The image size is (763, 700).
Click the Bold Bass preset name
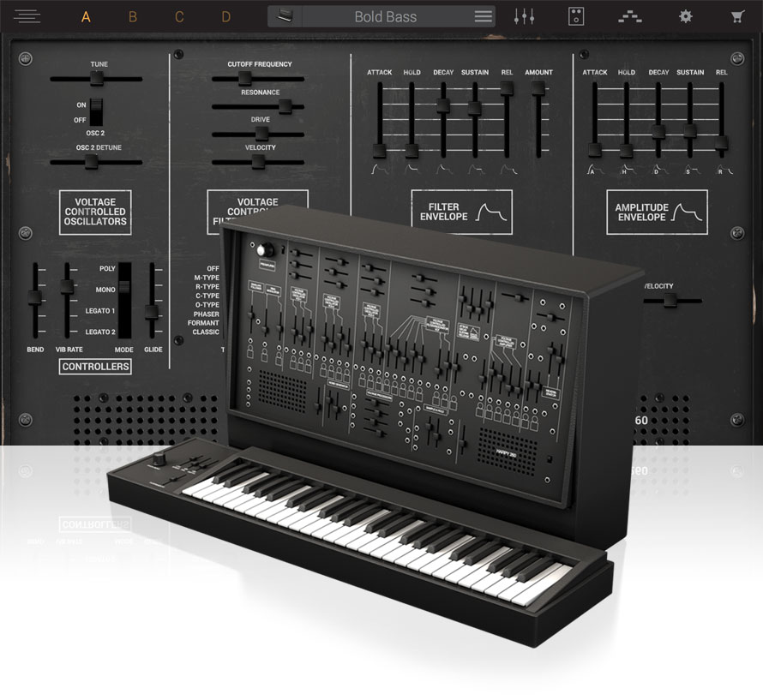point(384,16)
